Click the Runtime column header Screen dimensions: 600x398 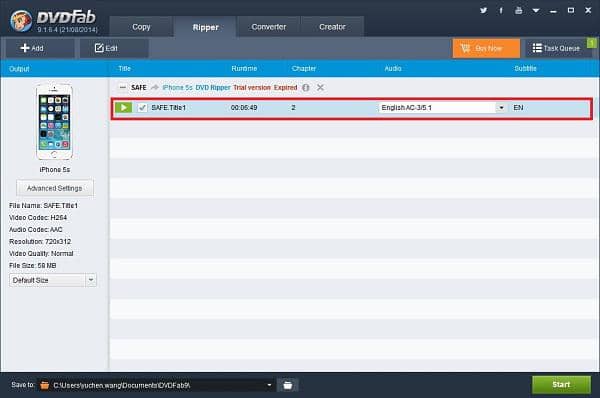tap(244, 69)
